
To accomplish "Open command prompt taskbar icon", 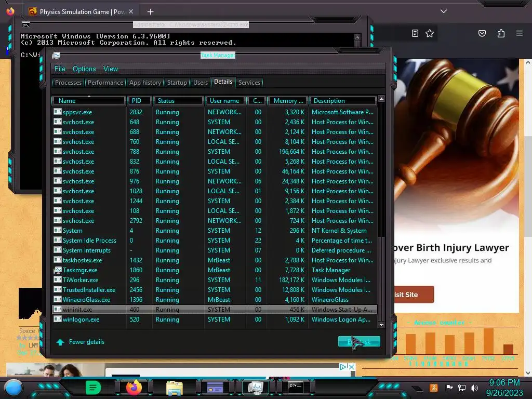I will pyautogui.click(x=295, y=388).
